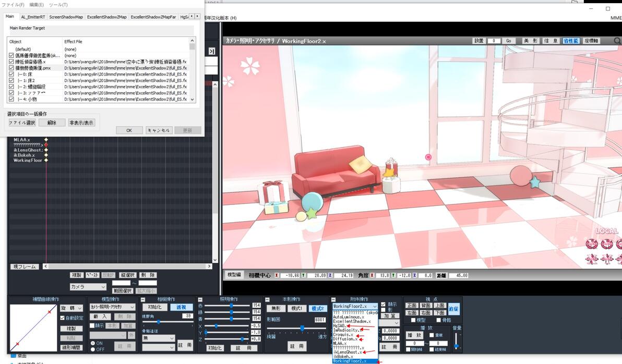This screenshot has height=364, width=622.
Task: Adjust the red (赤) light slider
Action: 227,305
